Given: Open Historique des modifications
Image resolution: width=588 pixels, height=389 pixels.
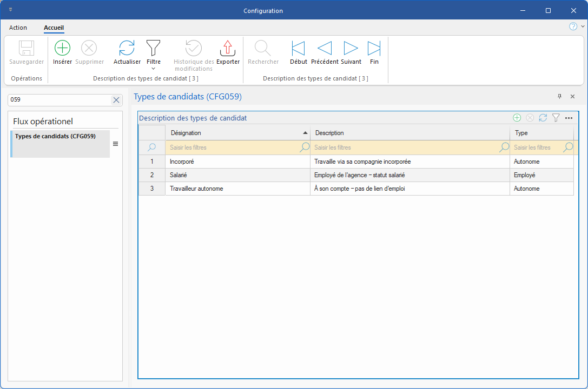Looking at the screenshot, I should coord(194,56).
